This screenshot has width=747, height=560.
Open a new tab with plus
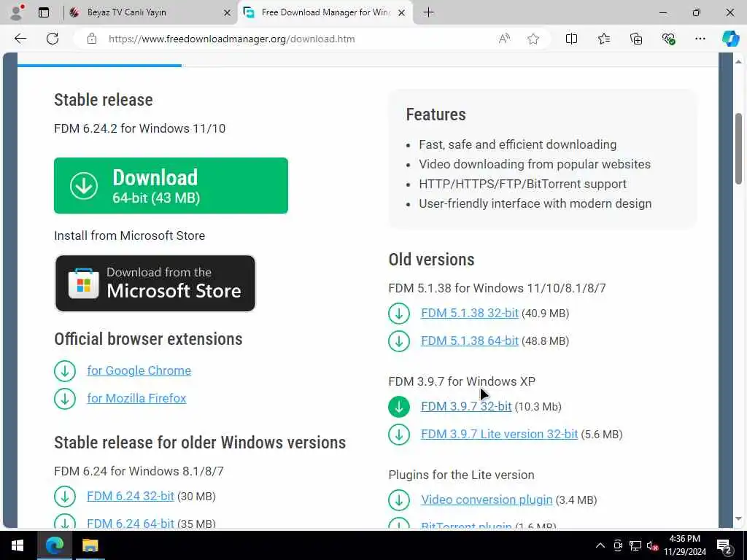tap(428, 12)
